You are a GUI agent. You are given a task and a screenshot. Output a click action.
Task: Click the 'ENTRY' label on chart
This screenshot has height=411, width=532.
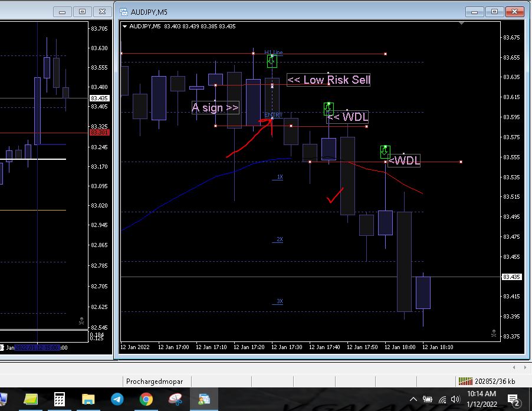pyautogui.click(x=274, y=115)
